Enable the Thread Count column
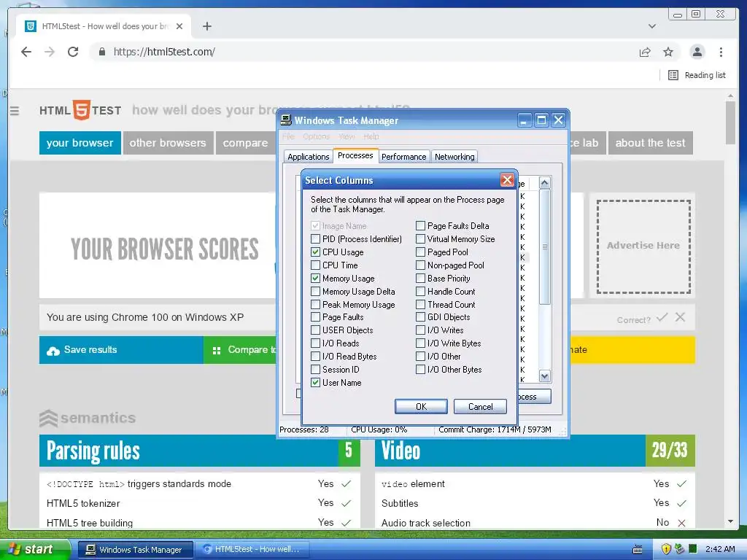Image resolution: width=747 pixels, height=560 pixels. pos(421,304)
